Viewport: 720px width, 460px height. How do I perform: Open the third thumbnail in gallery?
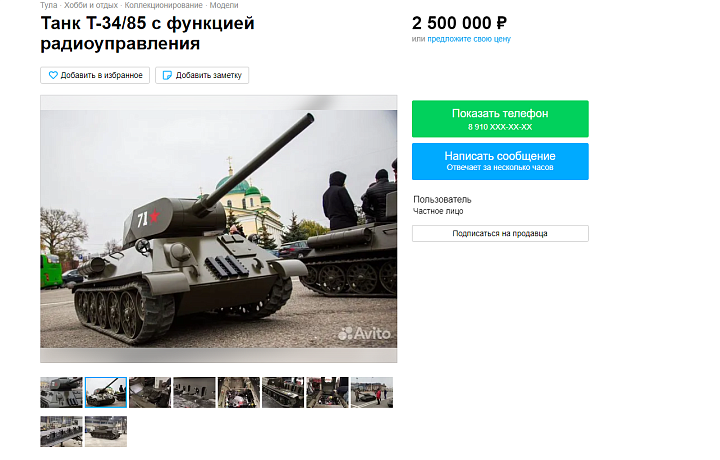pyautogui.click(x=150, y=393)
